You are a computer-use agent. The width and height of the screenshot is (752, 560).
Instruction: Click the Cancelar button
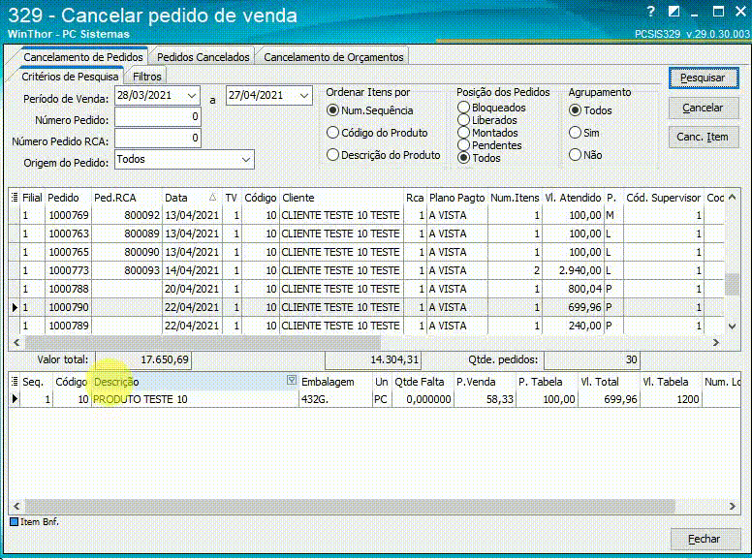704,108
